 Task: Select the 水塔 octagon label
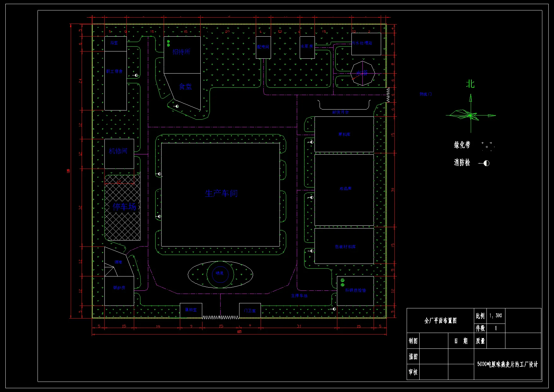point(362,73)
